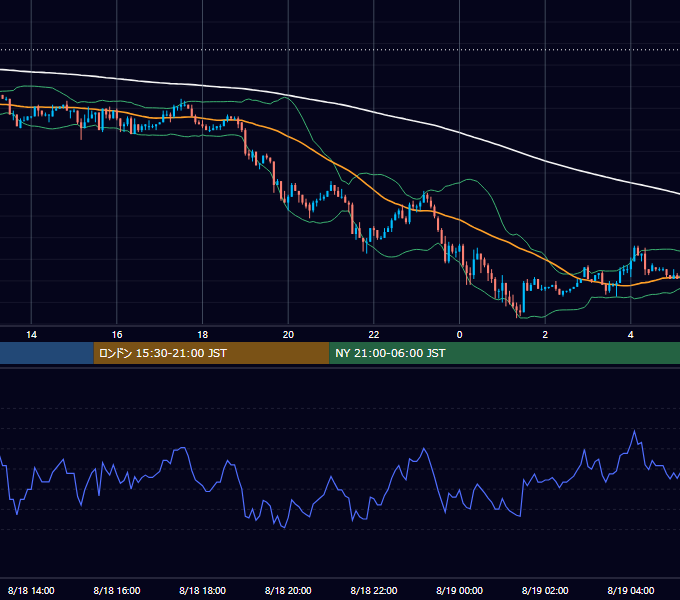Viewport: 680px width, 600px height.
Task: Click the 8/18 14:00 date label
Action: click(31, 590)
